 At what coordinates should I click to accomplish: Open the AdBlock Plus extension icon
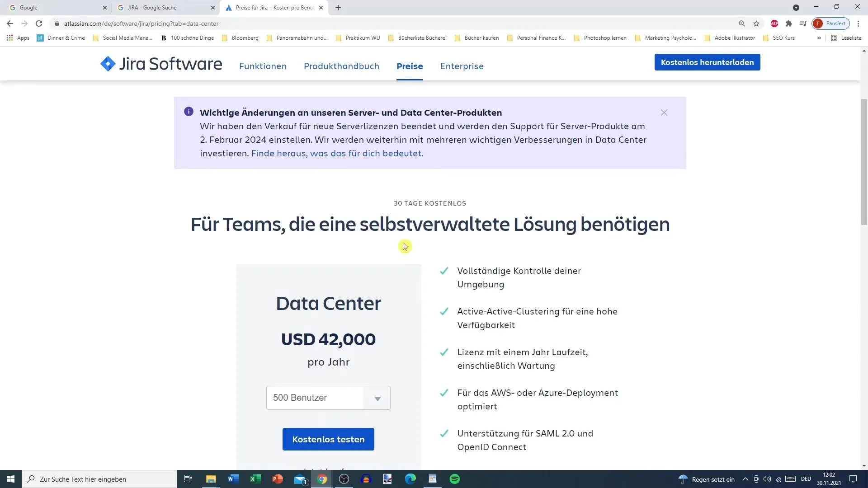coord(774,23)
